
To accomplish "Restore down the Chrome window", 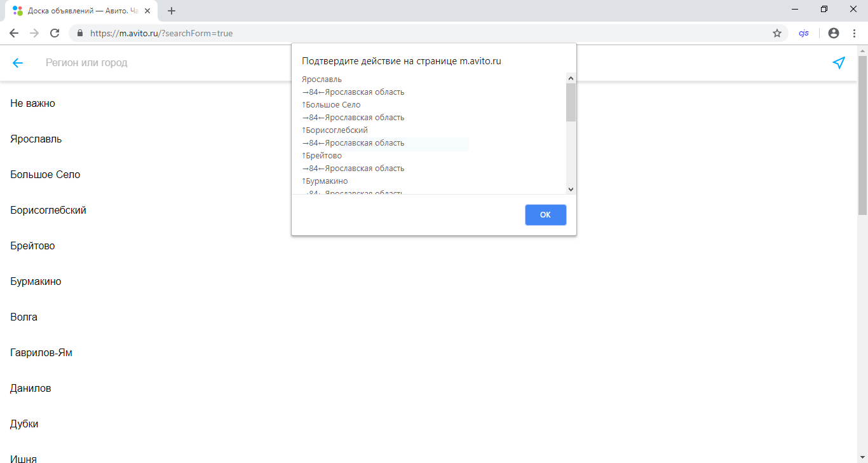I will click(824, 9).
